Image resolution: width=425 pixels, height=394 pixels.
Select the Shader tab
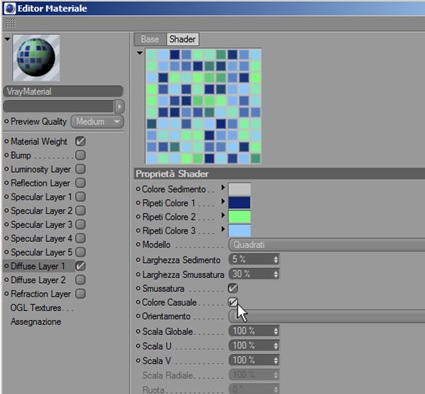click(x=182, y=39)
